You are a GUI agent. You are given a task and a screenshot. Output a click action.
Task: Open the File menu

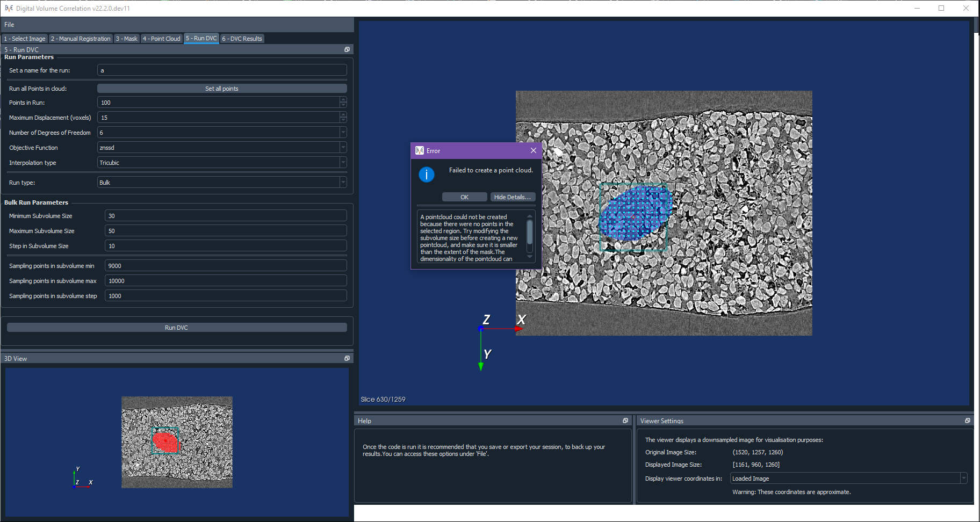coord(9,24)
